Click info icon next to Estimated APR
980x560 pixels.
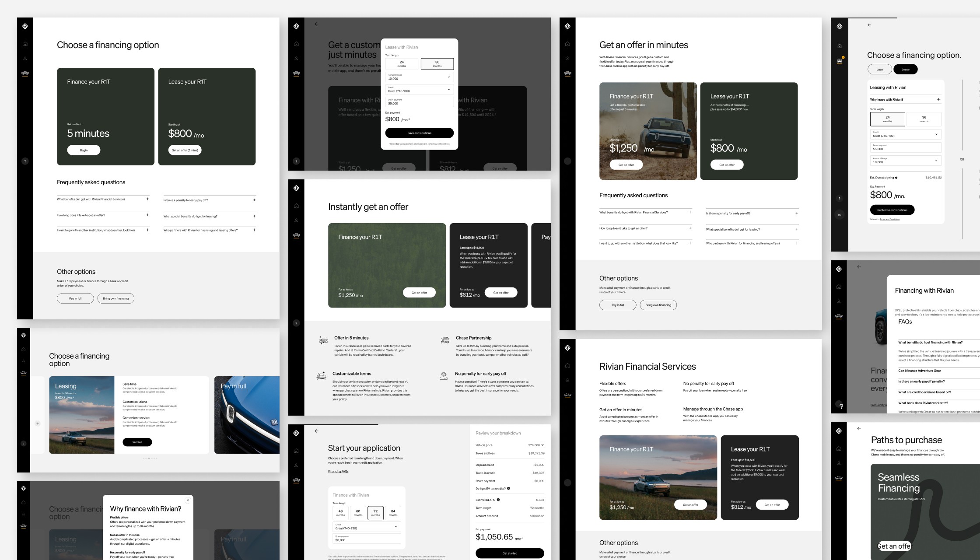(x=498, y=500)
